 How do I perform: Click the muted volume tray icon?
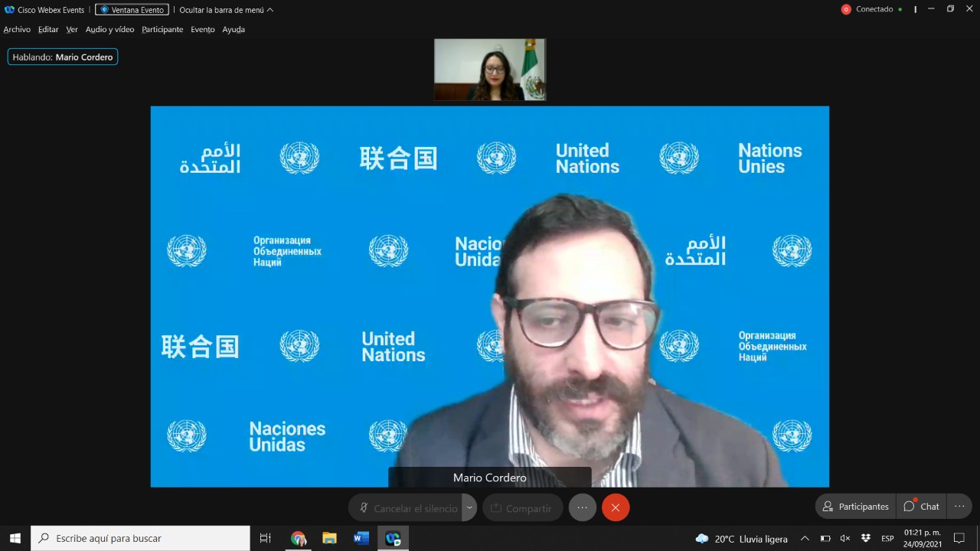point(845,539)
